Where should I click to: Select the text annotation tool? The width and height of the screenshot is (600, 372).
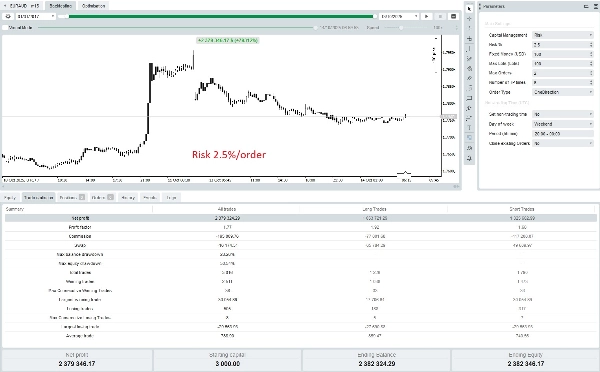(x=469, y=128)
